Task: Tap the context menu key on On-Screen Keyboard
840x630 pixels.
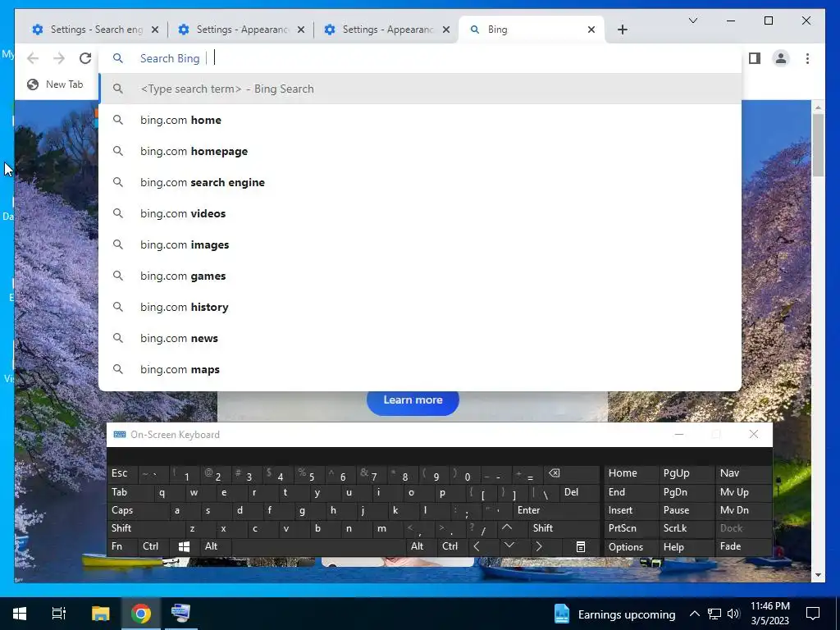Action: tap(580, 546)
